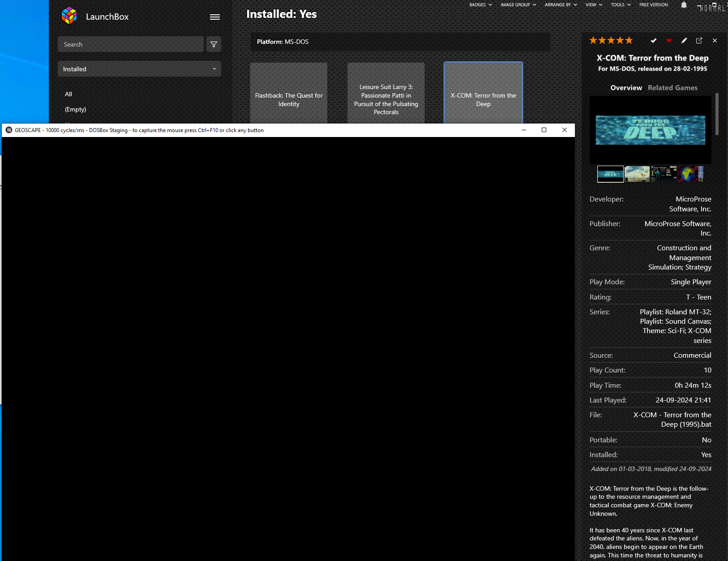Select the third screenshot thumbnail
The height and width of the screenshot is (561, 728).
pyautogui.click(x=664, y=174)
